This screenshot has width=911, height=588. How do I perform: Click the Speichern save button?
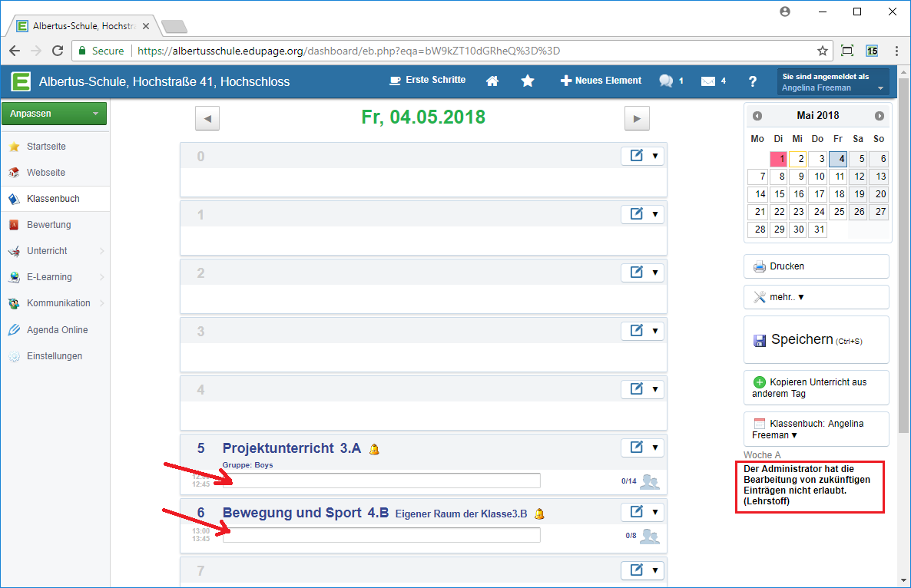[816, 340]
